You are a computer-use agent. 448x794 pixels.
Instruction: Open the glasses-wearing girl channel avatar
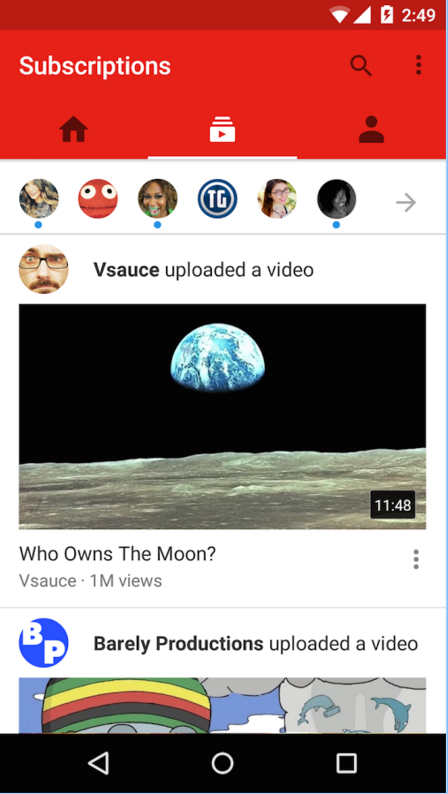tap(277, 198)
